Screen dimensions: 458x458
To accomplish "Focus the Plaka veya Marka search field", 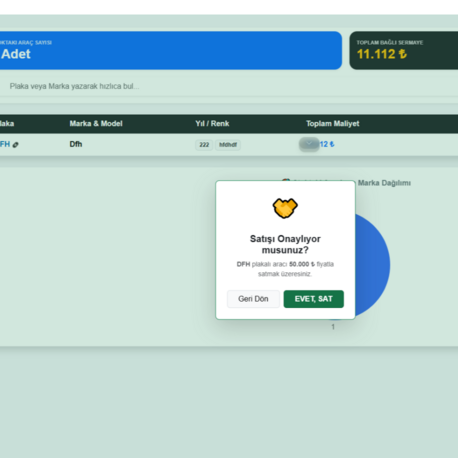I will click(x=230, y=86).
